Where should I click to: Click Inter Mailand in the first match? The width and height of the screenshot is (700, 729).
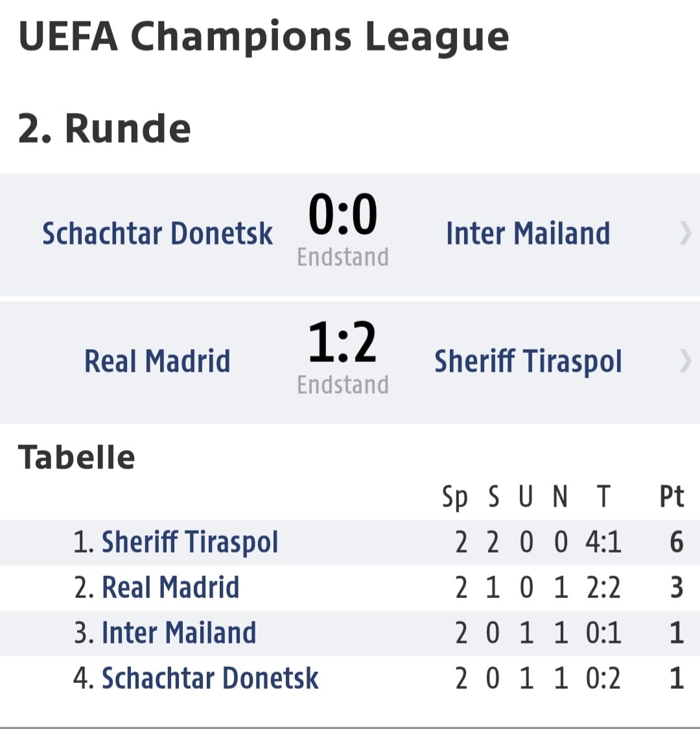(528, 233)
